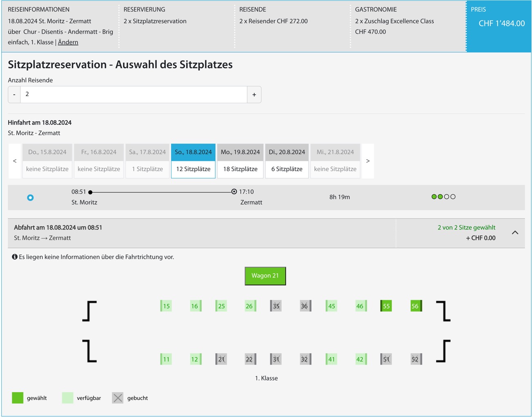This screenshot has height=417, width=532.
Task: Select available seat 26
Action: pos(250,306)
